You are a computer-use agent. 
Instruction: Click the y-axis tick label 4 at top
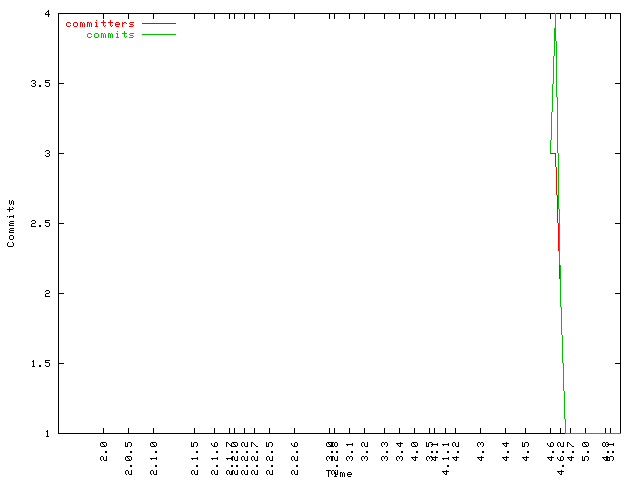[x=48, y=13]
